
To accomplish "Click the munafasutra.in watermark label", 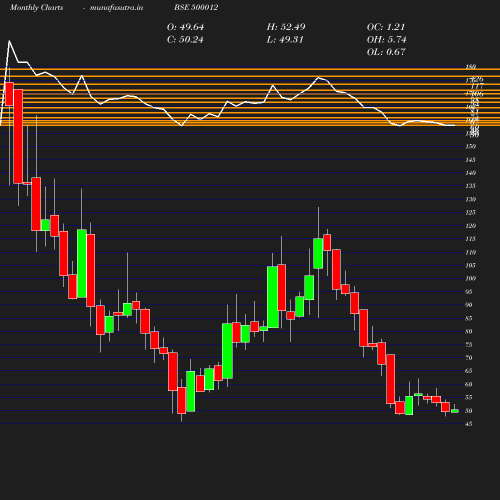I will tap(116, 7).
